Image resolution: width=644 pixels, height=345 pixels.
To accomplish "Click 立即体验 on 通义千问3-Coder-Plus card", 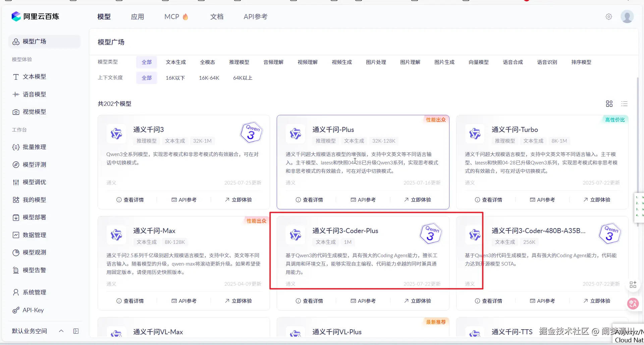I will click(x=417, y=301).
